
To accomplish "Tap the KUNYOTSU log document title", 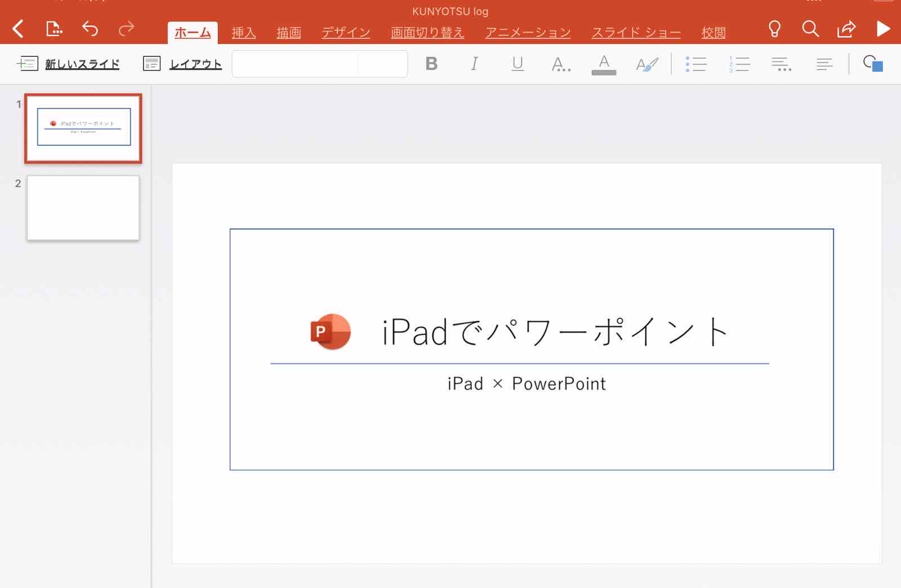I will 450,11.
